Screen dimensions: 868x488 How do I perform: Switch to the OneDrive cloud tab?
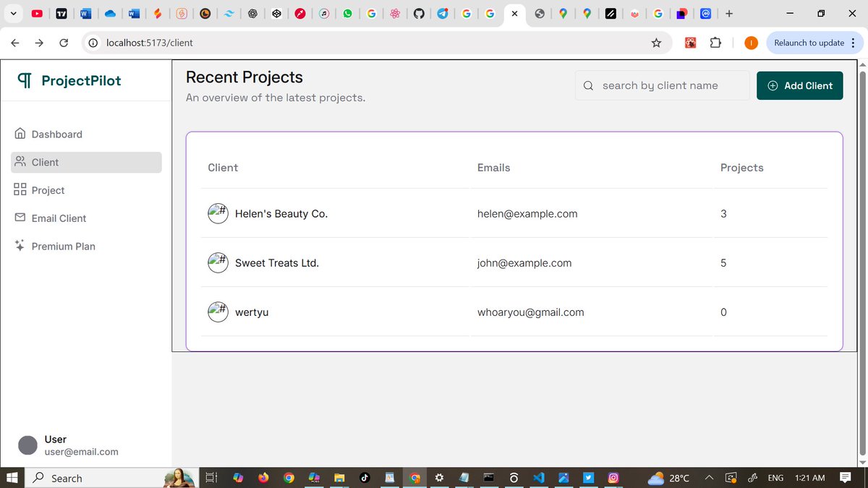pos(110,13)
